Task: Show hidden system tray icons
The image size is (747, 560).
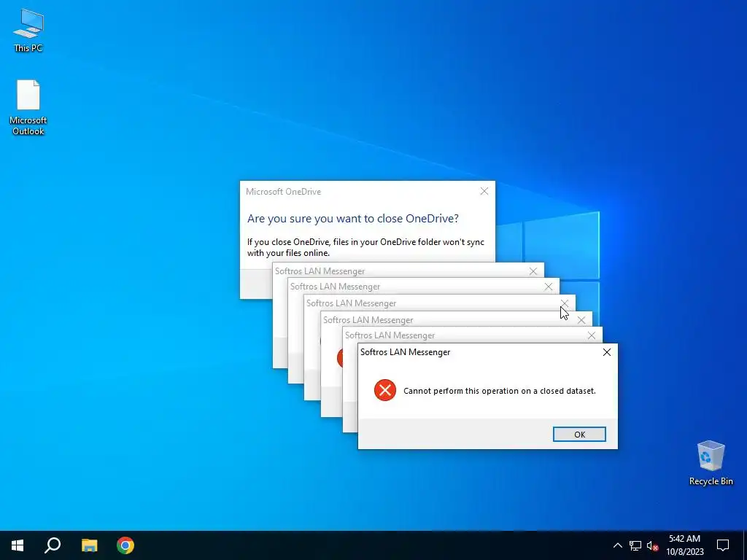Action: coord(617,545)
